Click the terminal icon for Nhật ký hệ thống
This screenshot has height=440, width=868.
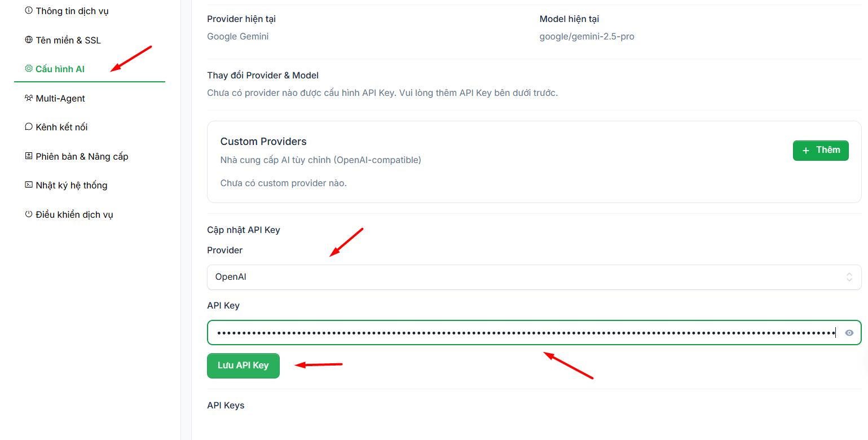tap(29, 185)
